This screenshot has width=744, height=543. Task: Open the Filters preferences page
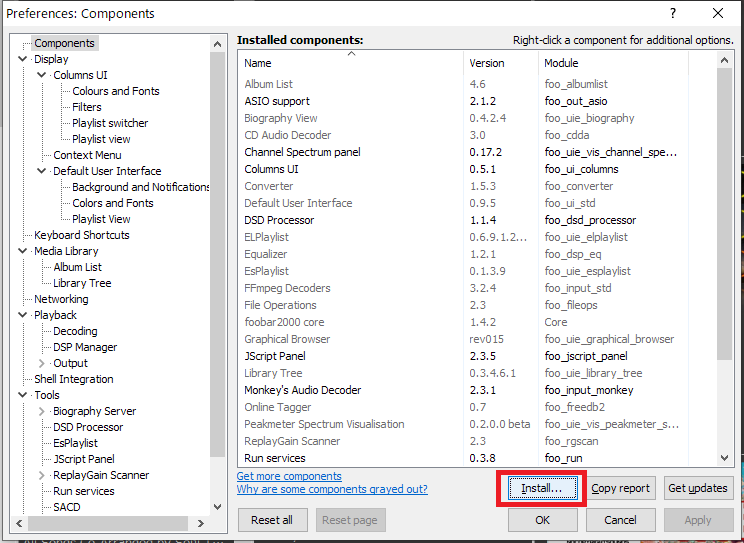pyautogui.click(x=87, y=107)
